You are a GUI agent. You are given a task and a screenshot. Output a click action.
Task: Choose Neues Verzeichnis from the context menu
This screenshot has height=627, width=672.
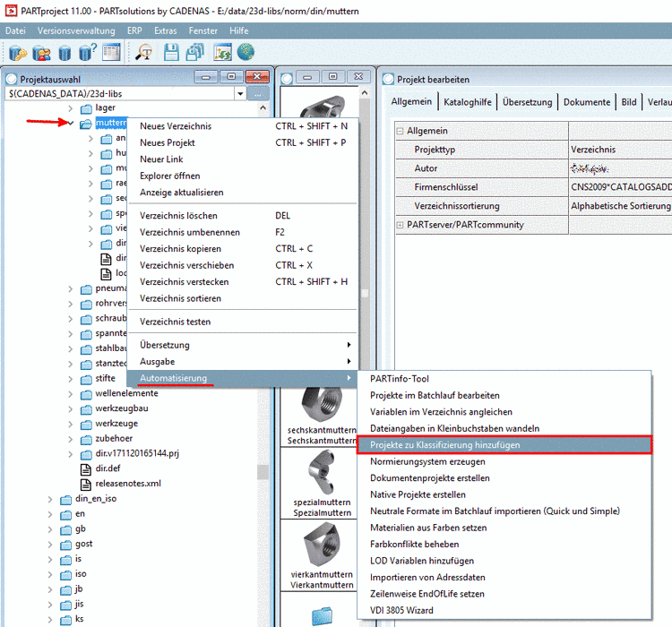242,126
